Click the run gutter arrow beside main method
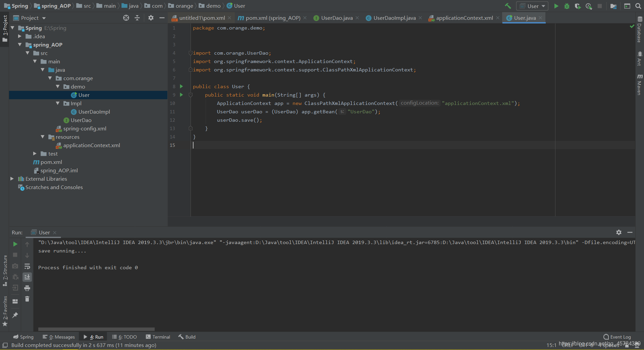The width and height of the screenshot is (644, 350). point(181,95)
